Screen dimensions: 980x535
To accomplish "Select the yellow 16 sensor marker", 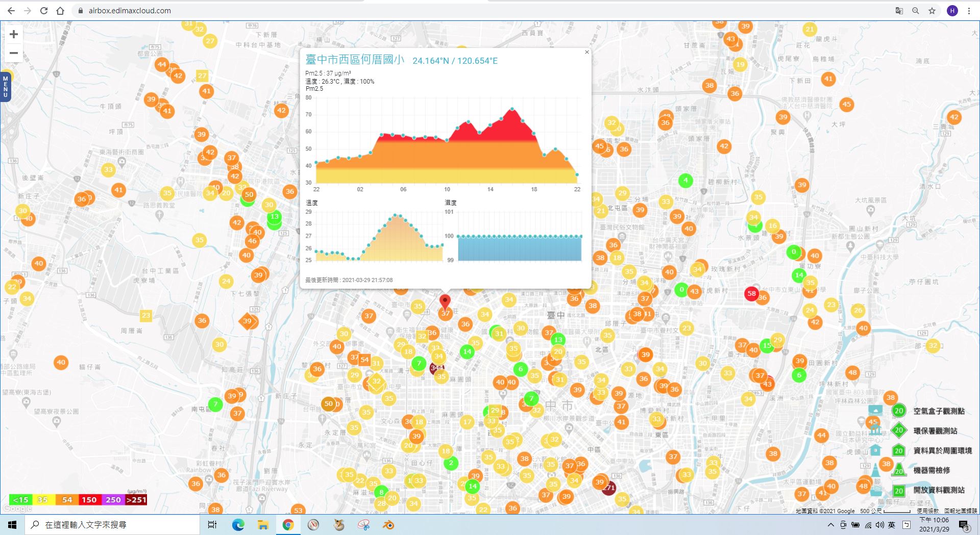I will [x=773, y=225].
